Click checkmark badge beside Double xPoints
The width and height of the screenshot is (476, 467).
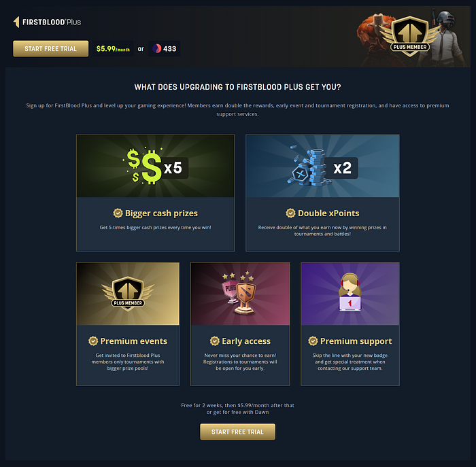290,213
